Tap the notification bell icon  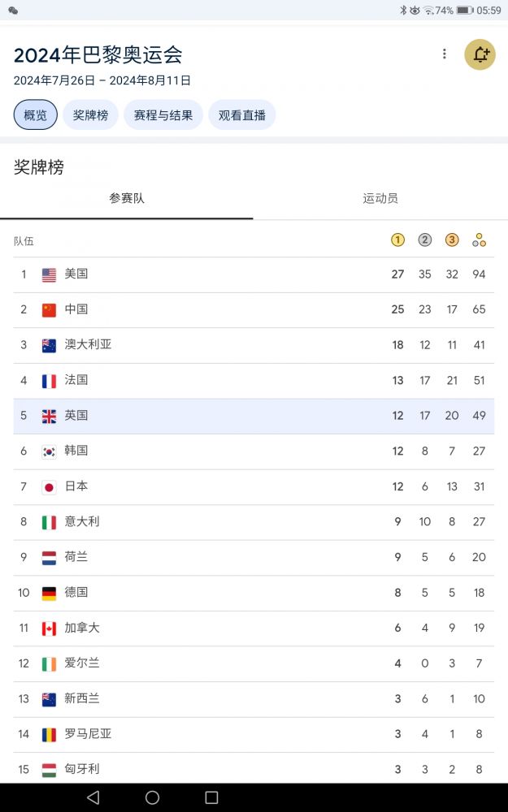(x=480, y=54)
